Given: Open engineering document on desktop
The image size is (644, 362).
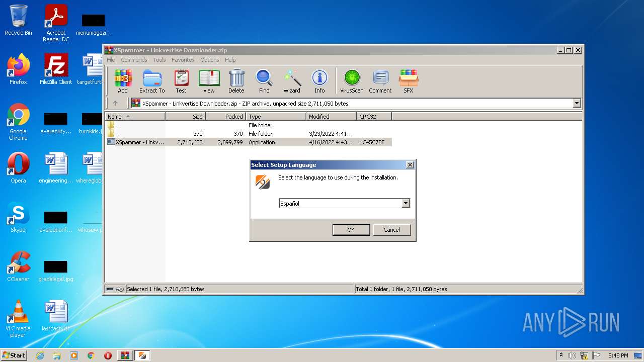Looking at the screenshot, I should pos(56,168).
